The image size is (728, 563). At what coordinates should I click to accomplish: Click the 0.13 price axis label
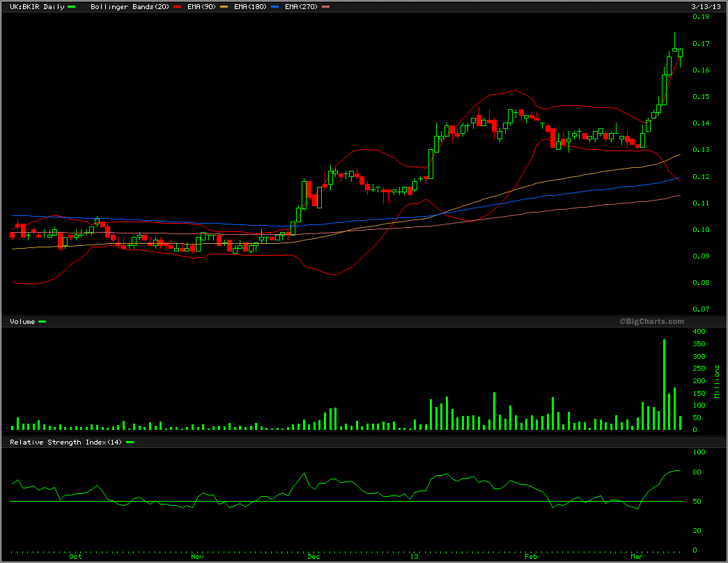(x=701, y=150)
